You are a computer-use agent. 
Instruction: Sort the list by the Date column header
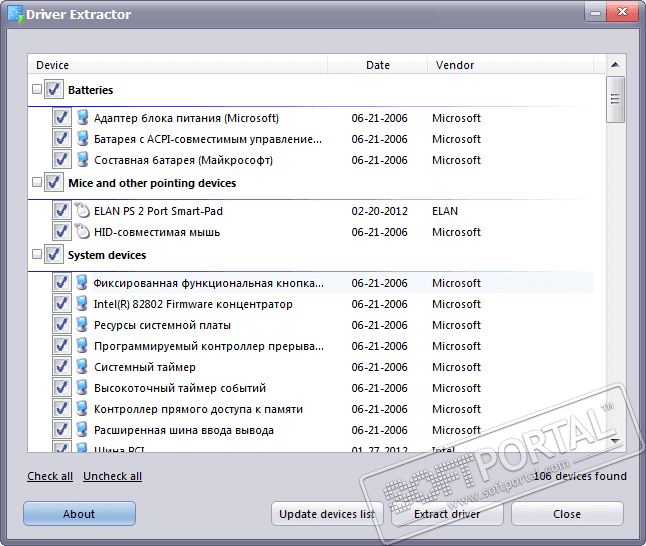coord(377,65)
